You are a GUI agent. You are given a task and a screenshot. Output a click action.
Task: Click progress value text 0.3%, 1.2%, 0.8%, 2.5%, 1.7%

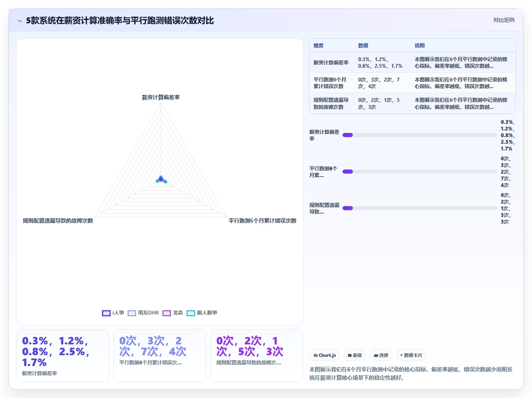(x=507, y=135)
